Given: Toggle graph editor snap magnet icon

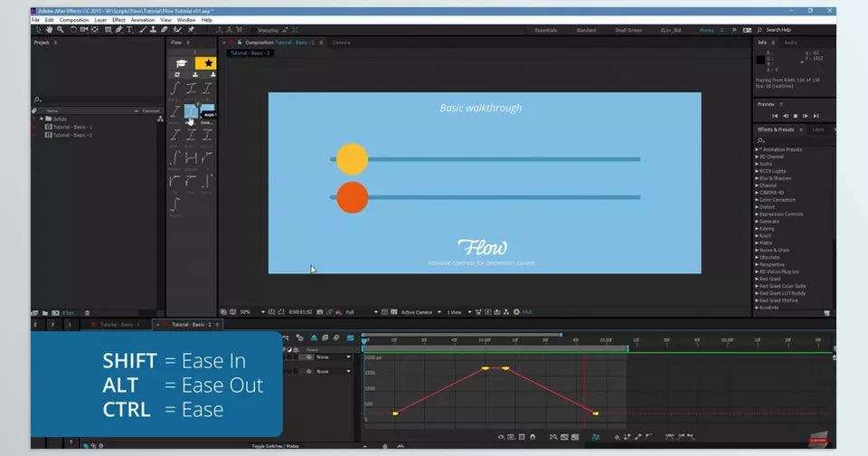Looking at the screenshot, I should coord(533,437).
